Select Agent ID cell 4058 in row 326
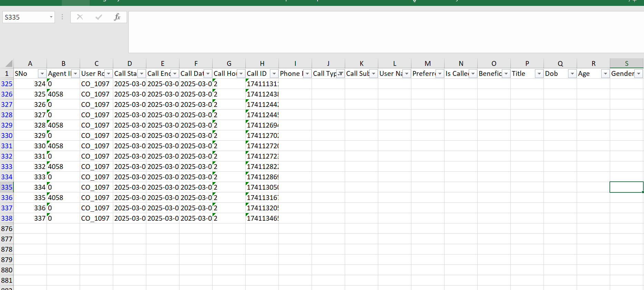Viewport: 644px width, 290px height. 63,94
